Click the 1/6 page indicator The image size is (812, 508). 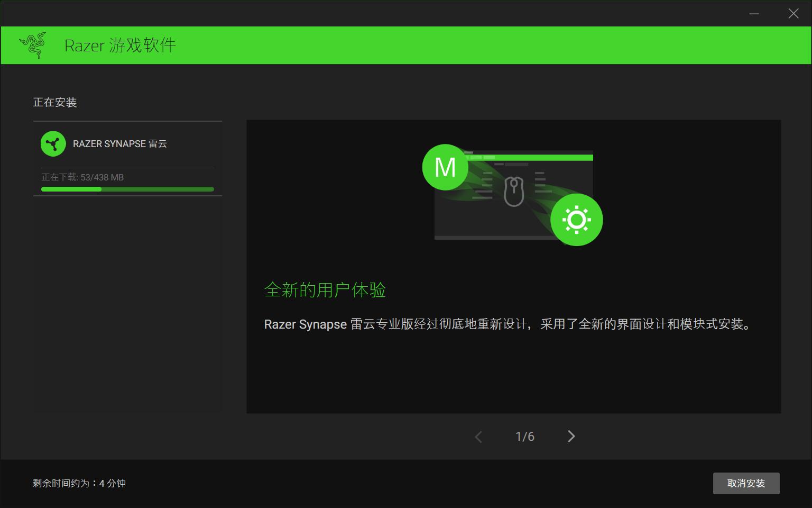coord(524,437)
